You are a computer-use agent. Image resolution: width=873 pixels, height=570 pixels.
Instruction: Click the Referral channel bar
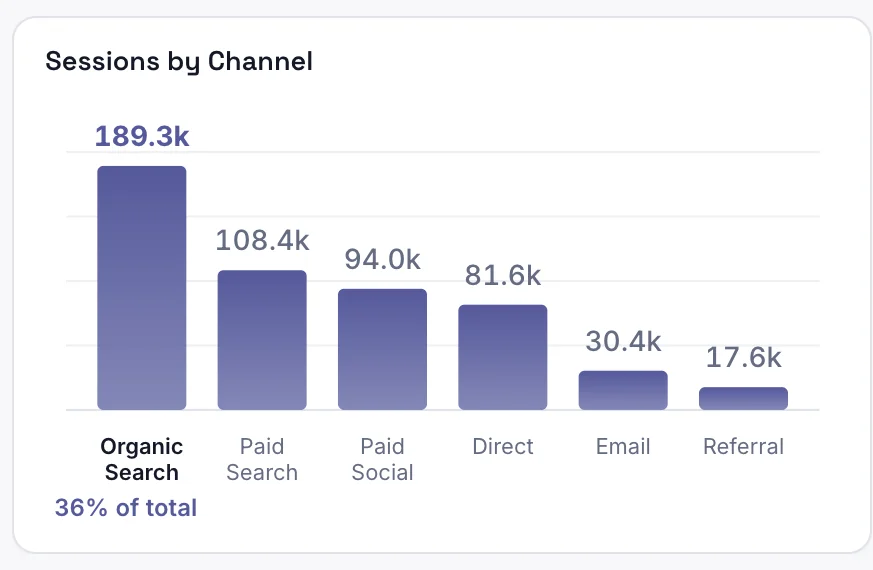(743, 399)
